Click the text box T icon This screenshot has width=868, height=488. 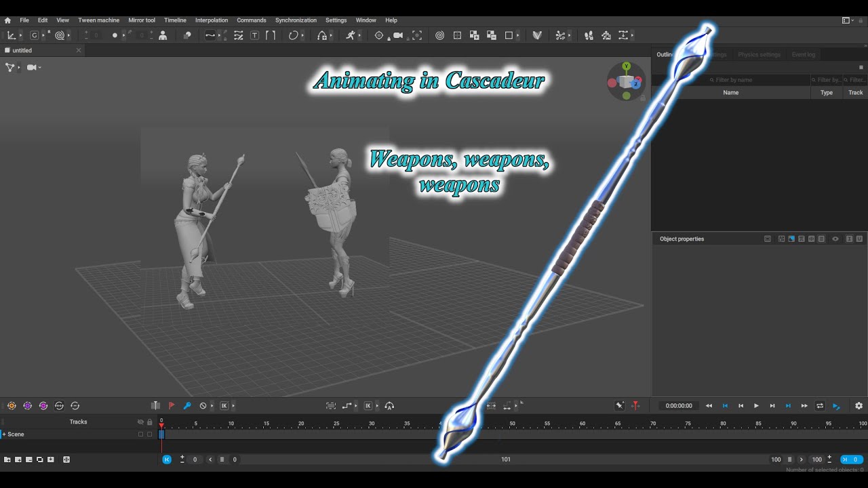(255, 35)
